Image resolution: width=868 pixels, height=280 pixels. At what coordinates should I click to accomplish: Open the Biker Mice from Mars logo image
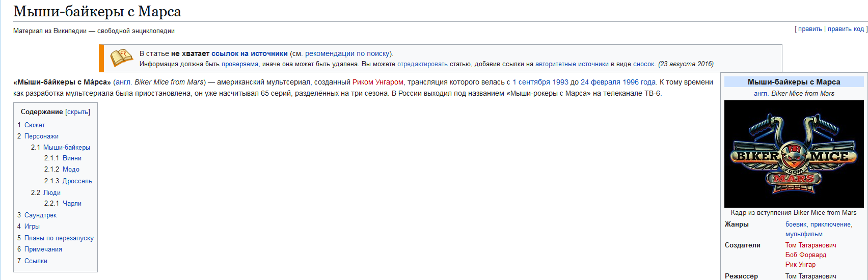point(794,154)
